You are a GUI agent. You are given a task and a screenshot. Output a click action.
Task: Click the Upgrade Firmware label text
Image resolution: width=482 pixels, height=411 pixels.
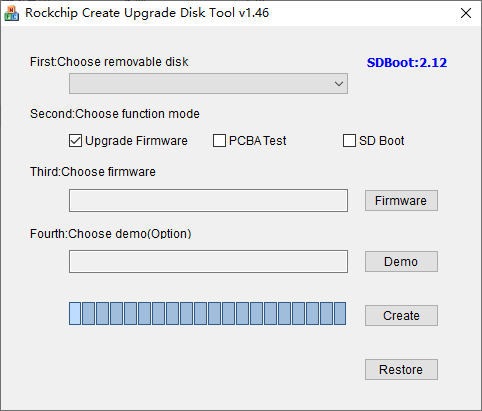click(x=136, y=141)
